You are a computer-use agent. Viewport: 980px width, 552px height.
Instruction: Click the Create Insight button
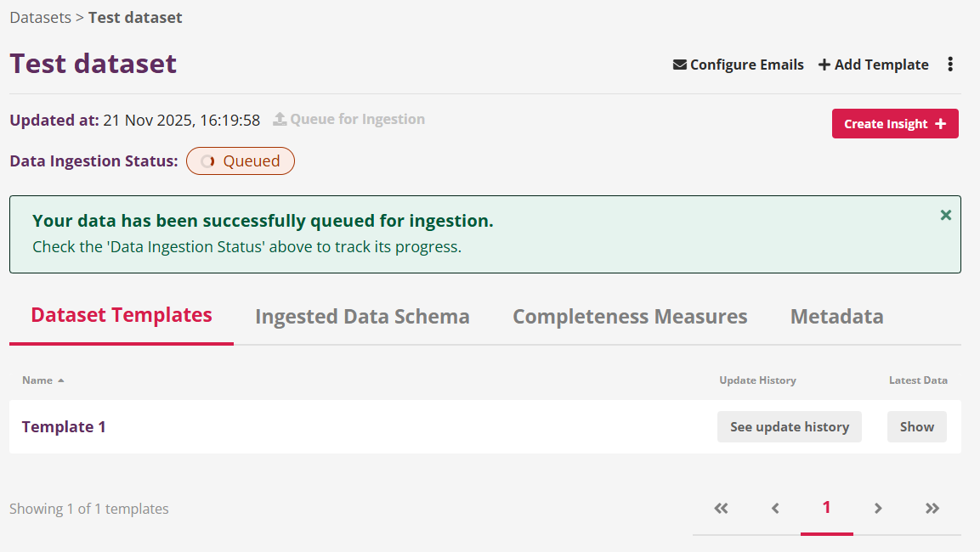895,123
